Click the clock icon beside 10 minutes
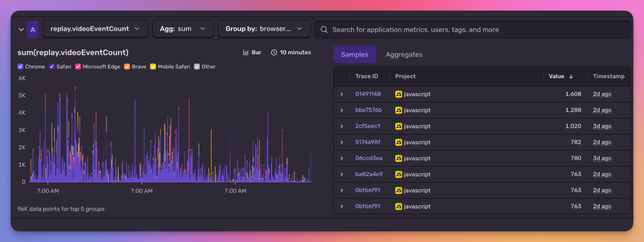The width and height of the screenshot is (644, 242). (x=274, y=52)
